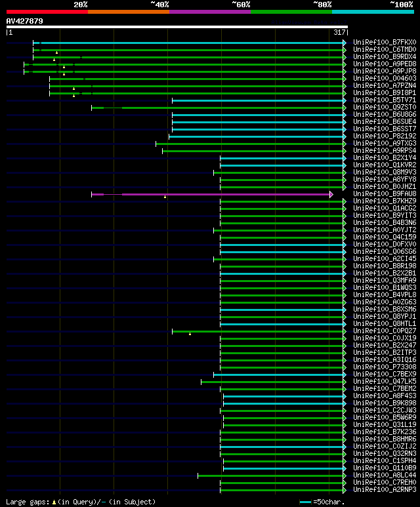This screenshot has height=507, width=420.
Task: Click the yellow gap marker under B9FAU8 bar
Action: tap(165, 197)
